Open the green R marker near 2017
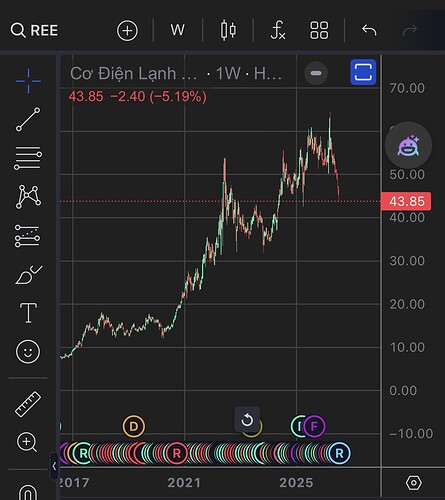Viewport: 445px width, 500px height. 83,453
